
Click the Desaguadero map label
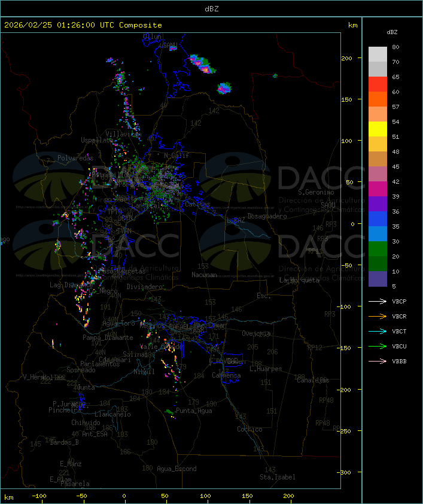pos(267,216)
